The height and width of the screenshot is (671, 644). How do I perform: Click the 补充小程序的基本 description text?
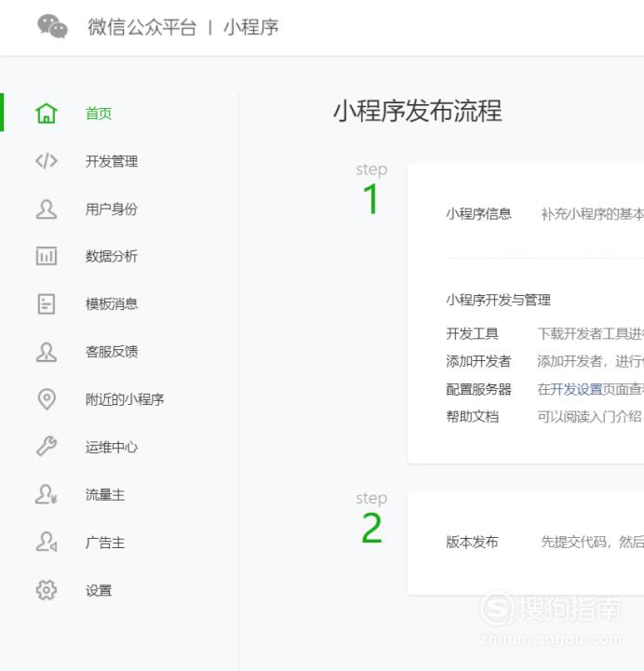tap(592, 213)
